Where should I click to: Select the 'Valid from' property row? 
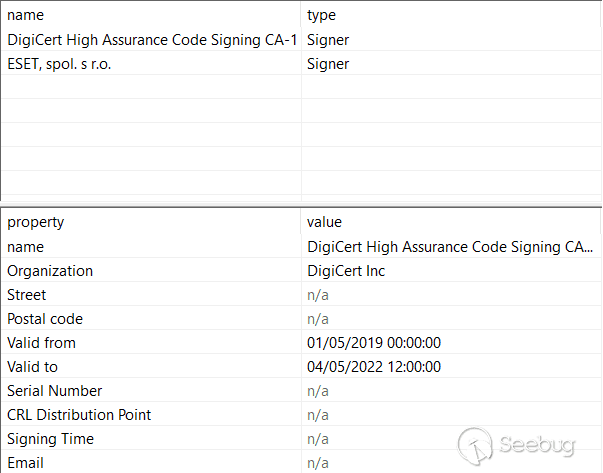tap(41, 343)
